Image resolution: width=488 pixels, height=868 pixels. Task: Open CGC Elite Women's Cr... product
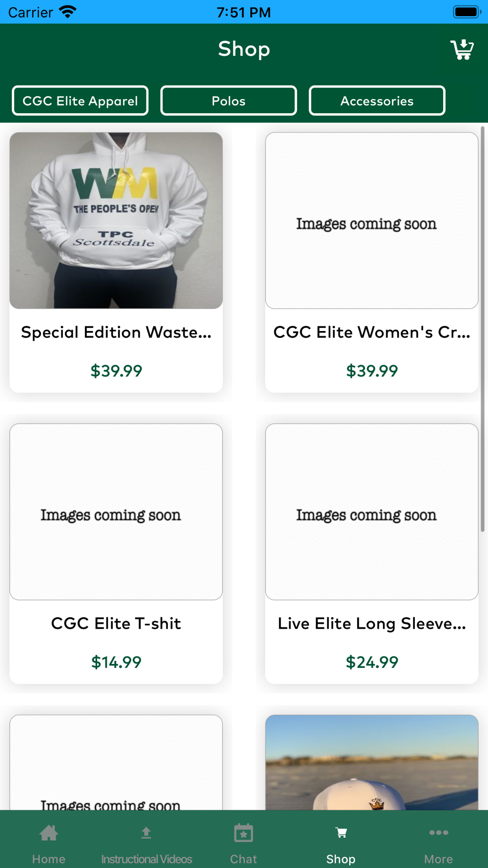click(x=372, y=332)
